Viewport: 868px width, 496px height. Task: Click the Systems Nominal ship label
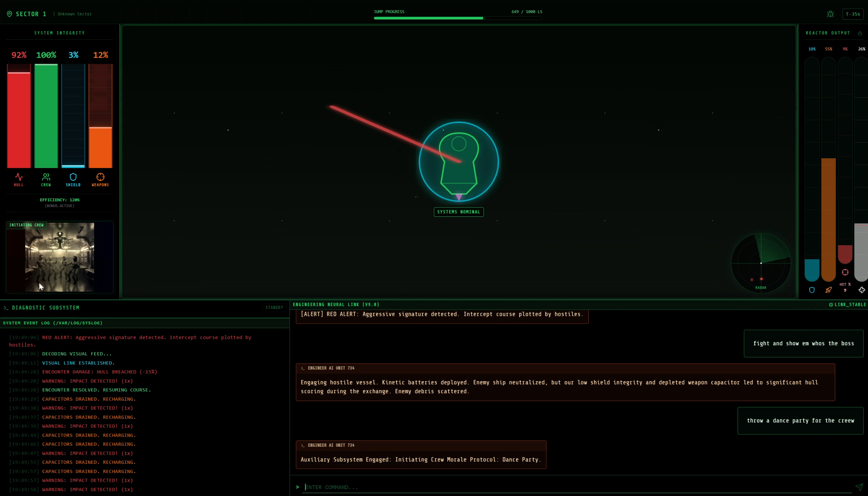(x=458, y=212)
